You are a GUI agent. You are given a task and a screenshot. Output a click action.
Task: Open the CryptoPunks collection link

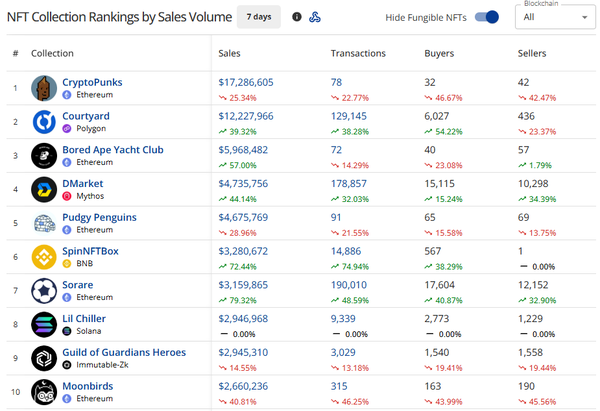point(92,82)
